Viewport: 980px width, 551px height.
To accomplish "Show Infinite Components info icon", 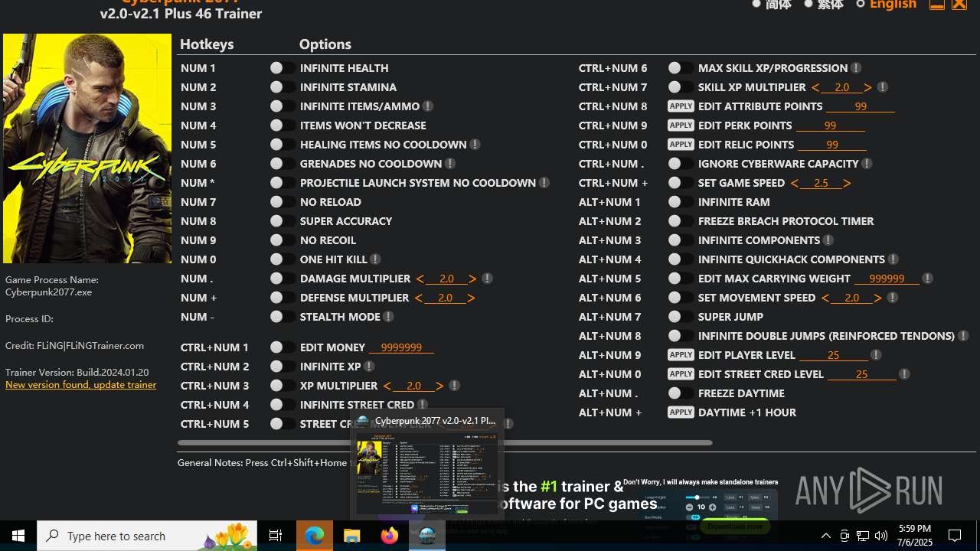I will pyautogui.click(x=828, y=240).
